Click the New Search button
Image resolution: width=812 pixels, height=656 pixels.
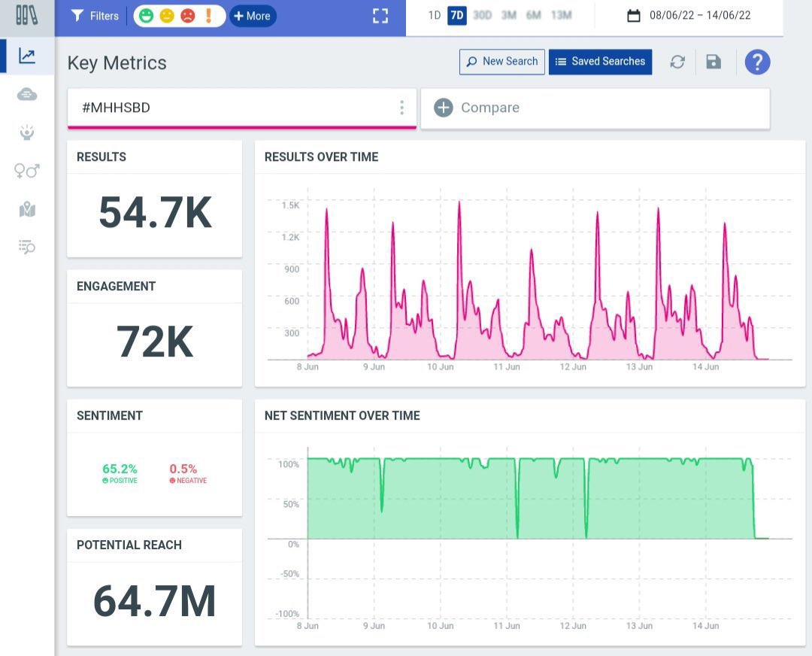tap(501, 62)
